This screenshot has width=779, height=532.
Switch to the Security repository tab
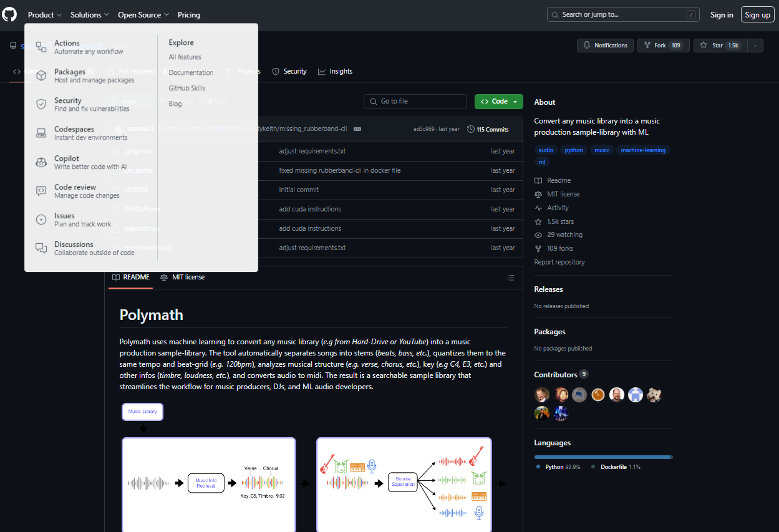tap(289, 71)
